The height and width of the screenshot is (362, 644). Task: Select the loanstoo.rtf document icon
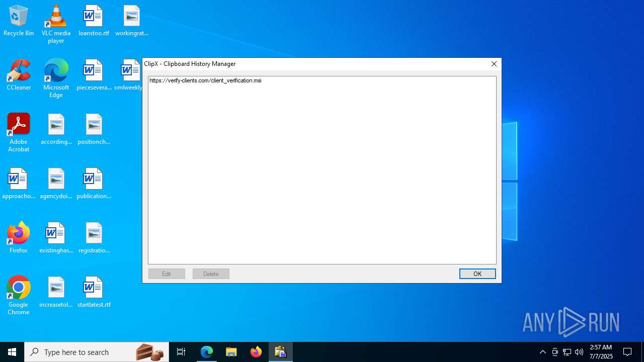pos(94,21)
